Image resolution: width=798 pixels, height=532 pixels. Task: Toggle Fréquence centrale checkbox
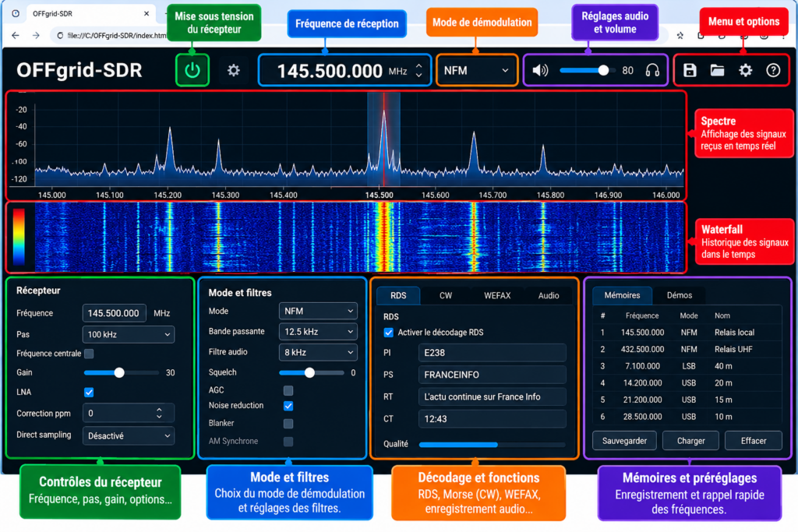(x=89, y=354)
